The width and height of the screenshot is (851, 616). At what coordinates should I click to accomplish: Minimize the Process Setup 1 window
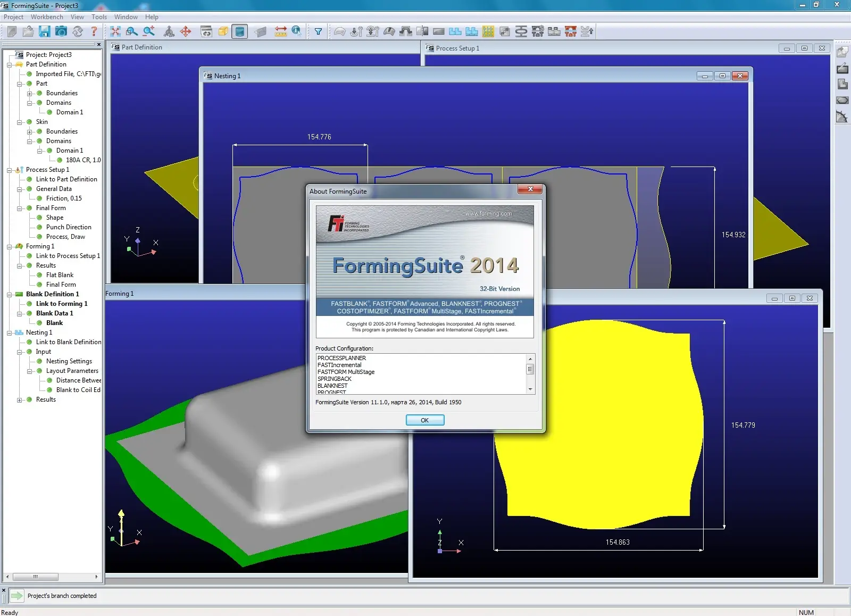tap(787, 48)
